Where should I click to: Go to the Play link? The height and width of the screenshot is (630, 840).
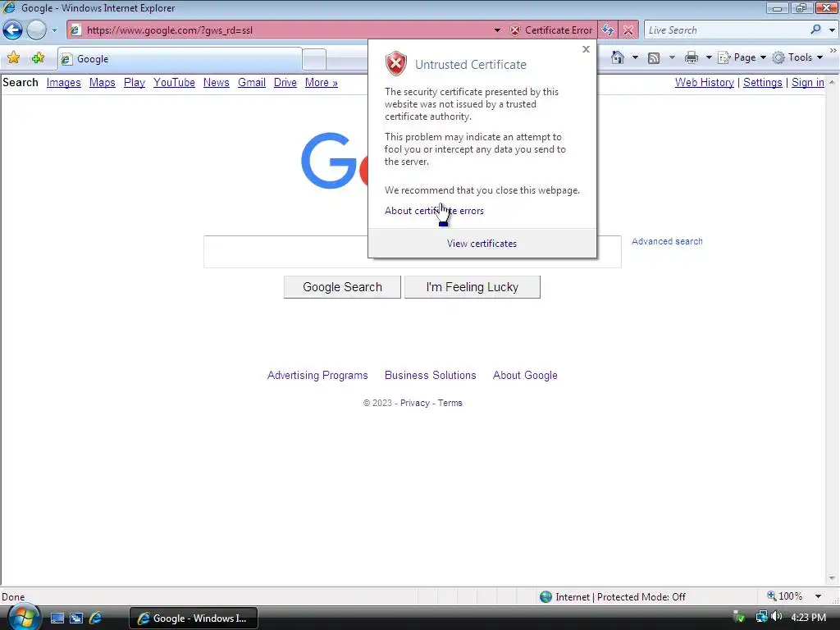(135, 83)
